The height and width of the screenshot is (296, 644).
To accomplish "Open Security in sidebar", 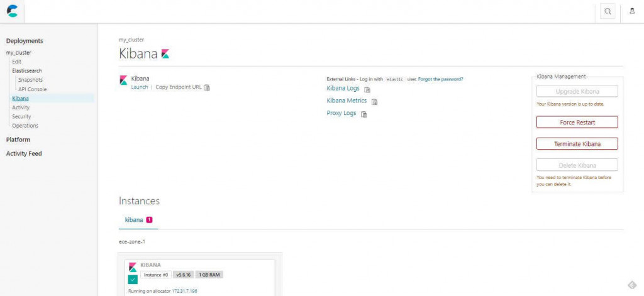I will 21,117.
